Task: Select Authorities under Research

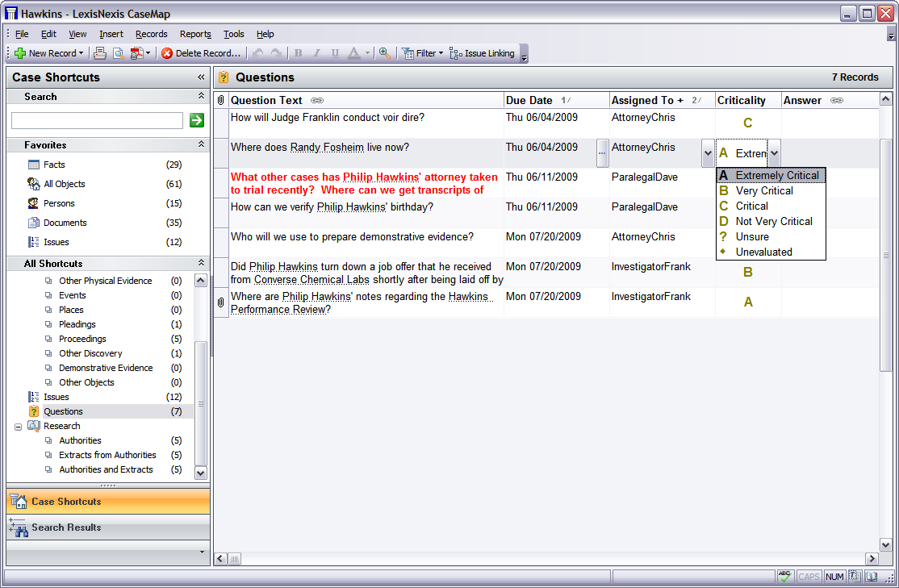Action: click(x=80, y=440)
